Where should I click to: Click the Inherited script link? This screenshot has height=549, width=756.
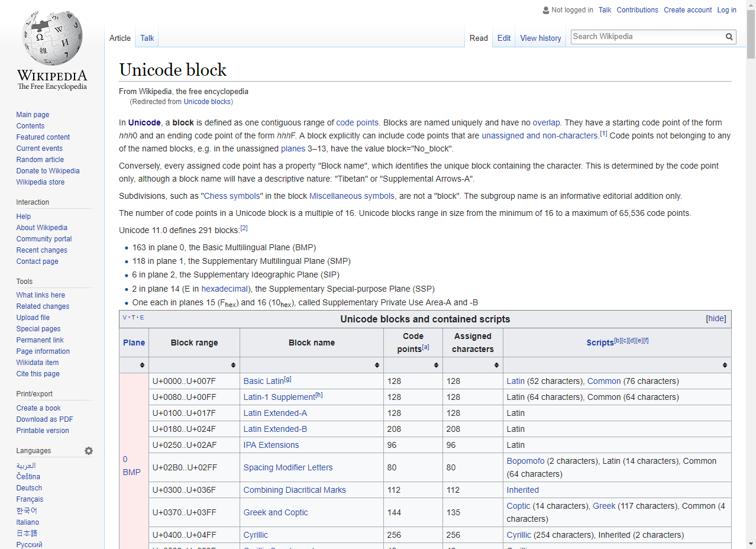(x=523, y=490)
